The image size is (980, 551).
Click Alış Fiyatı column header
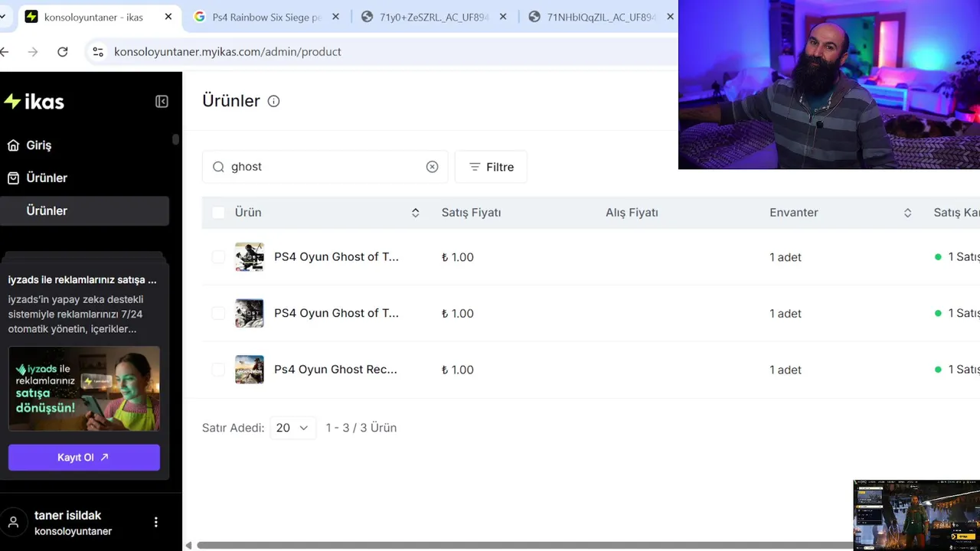pyautogui.click(x=632, y=213)
